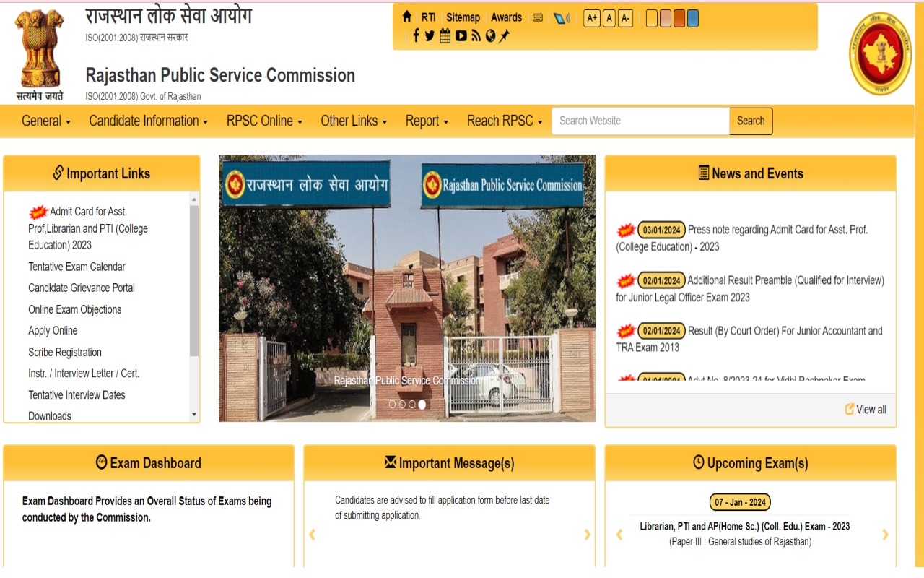The image size is (924, 578).
Task: Open Downloads link in Important Links
Action: click(50, 416)
